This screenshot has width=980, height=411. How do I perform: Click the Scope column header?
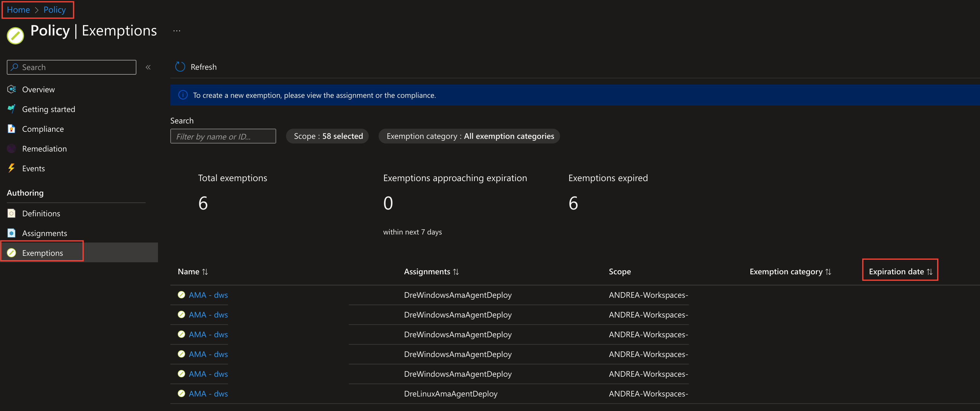click(620, 272)
